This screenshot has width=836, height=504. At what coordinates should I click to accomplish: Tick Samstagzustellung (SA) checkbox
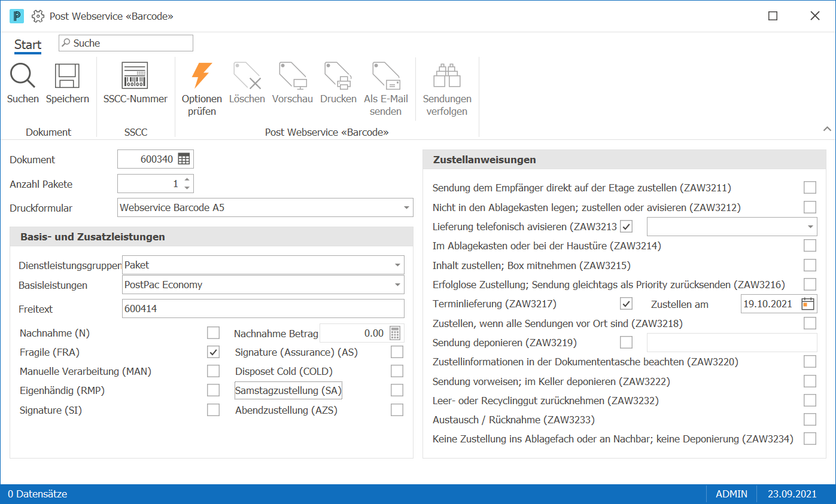coord(397,390)
